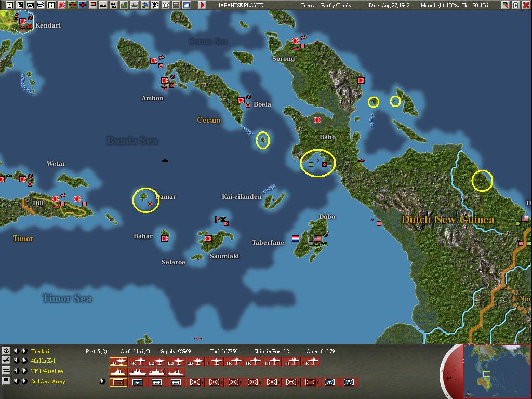
Task: Go to next task force after TF 134
Action: [x=24, y=370]
